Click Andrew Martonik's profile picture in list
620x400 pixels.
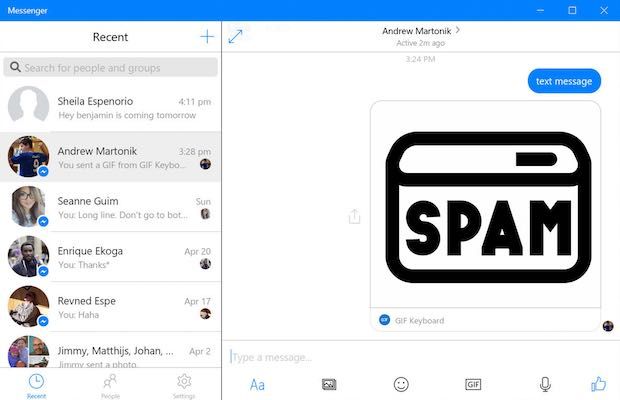[x=28, y=156]
